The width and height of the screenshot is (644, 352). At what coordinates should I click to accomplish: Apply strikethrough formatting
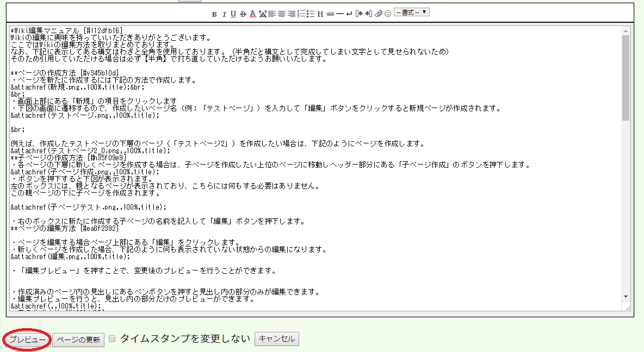click(x=243, y=14)
